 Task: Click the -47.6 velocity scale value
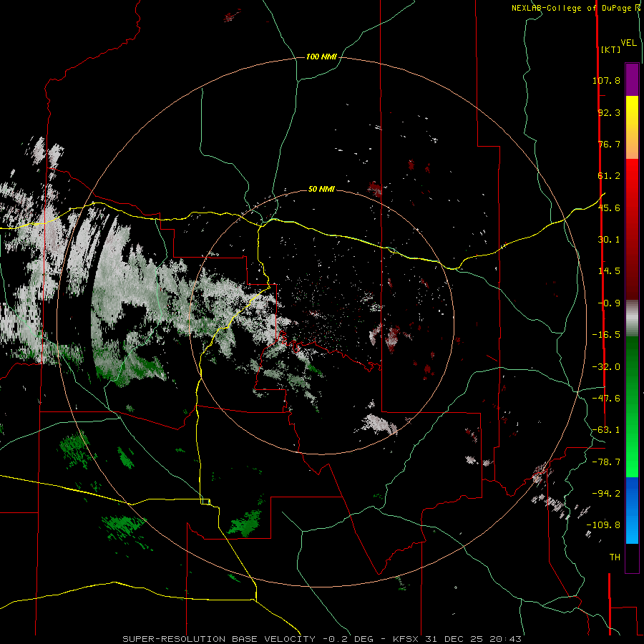pyautogui.click(x=606, y=399)
